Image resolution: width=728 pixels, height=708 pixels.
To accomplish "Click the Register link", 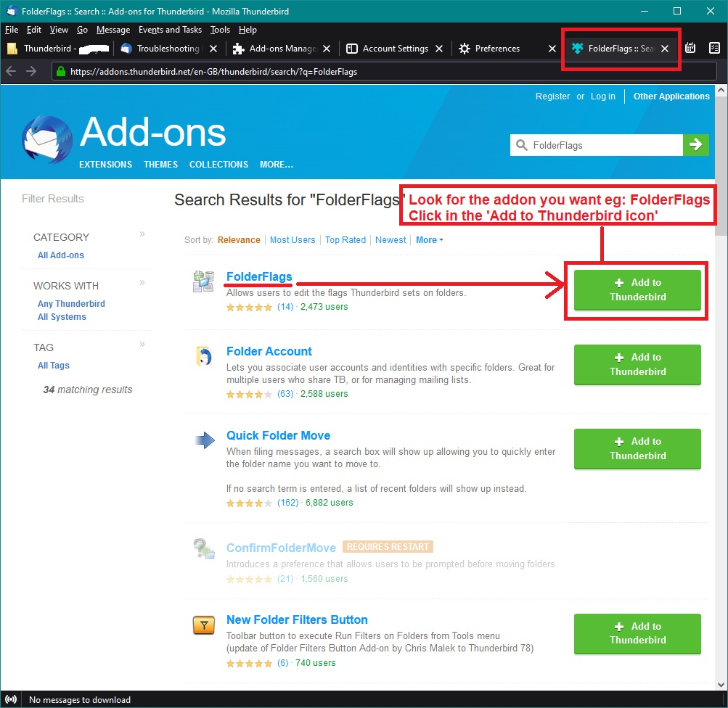I will tap(552, 96).
